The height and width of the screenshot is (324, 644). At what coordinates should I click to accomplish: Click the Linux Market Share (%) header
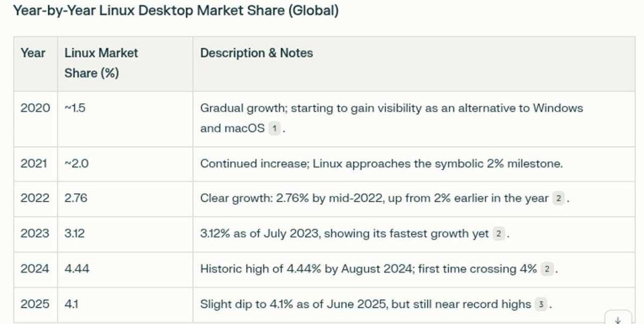point(101,63)
